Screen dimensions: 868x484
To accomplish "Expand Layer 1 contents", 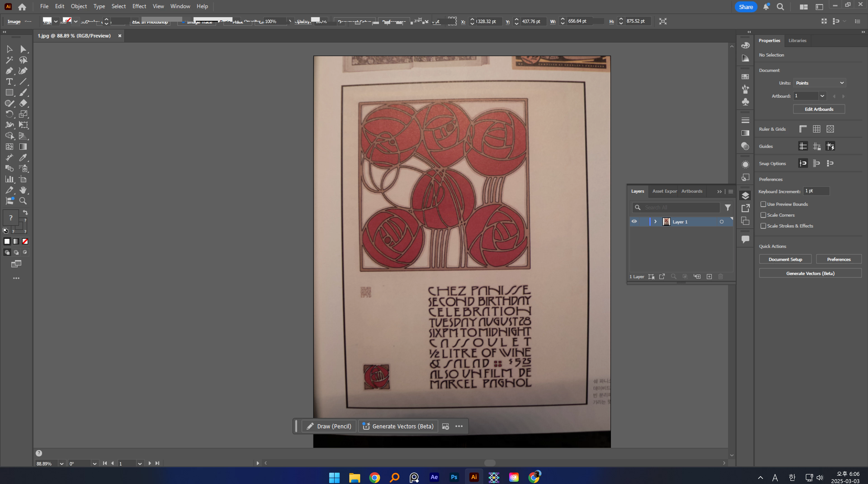I will [x=655, y=222].
